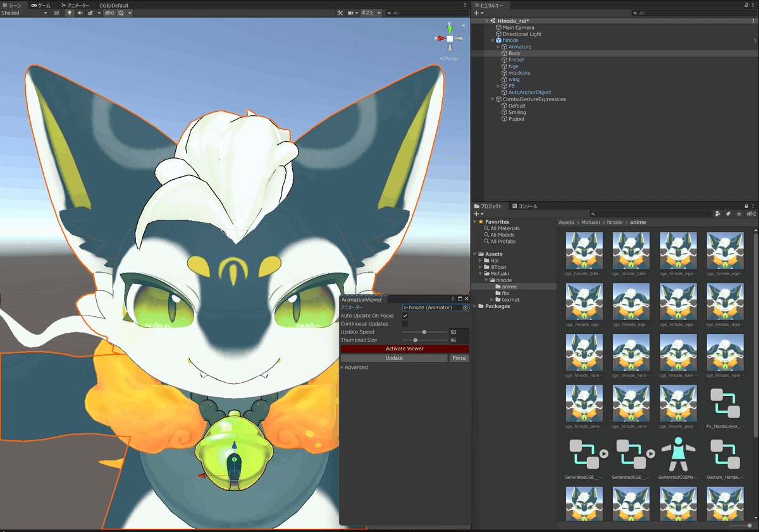Expand the Packages folder
This screenshot has width=759, height=532.
point(476,306)
